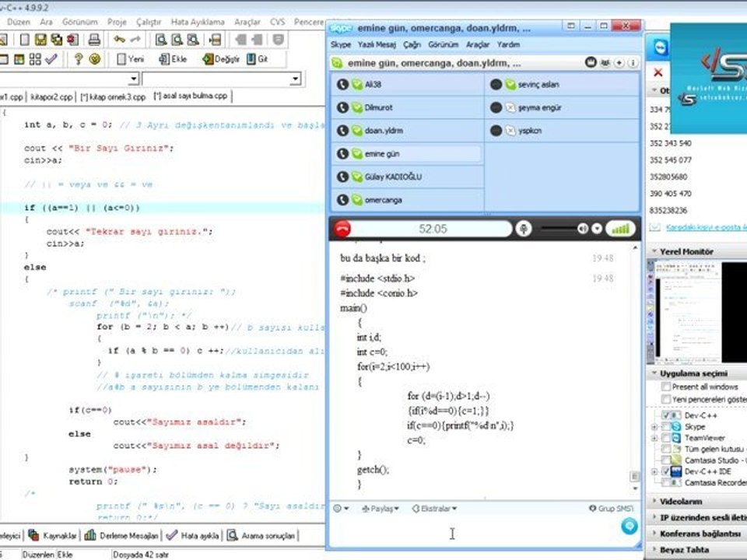Click the Grup SMS link in Skype
The height and width of the screenshot is (560, 747).
612,509
